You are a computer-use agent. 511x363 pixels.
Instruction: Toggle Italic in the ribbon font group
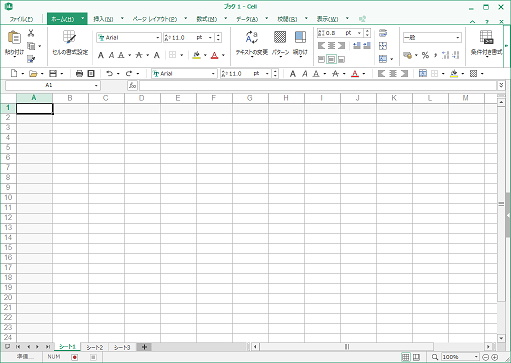[111, 55]
